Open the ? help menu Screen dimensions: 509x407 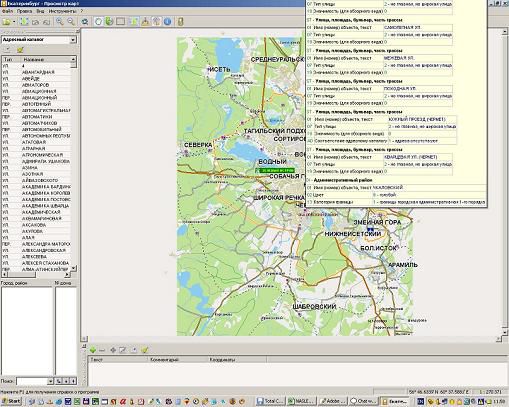pos(82,11)
